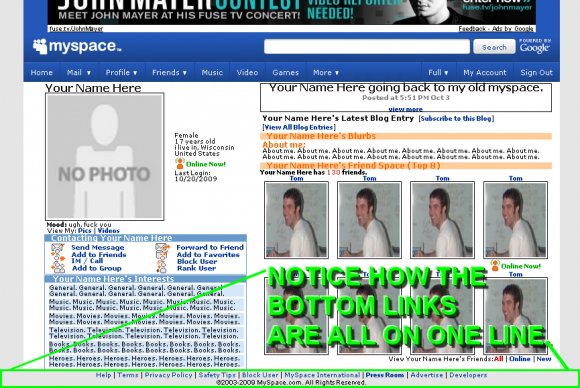Click the Search button
The image size is (580, 388).
pos(494,47)
